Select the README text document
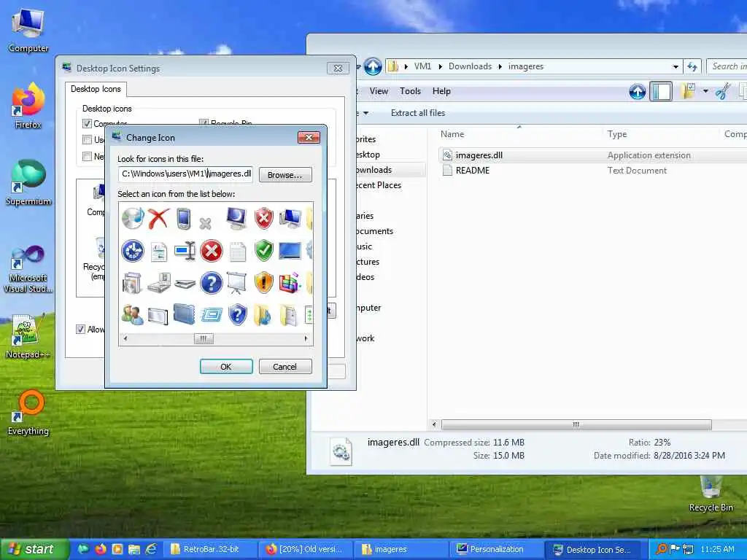 472,171
